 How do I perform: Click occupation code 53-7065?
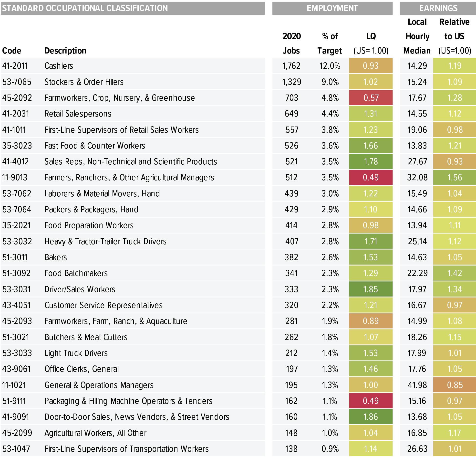[x=17, y=82]
